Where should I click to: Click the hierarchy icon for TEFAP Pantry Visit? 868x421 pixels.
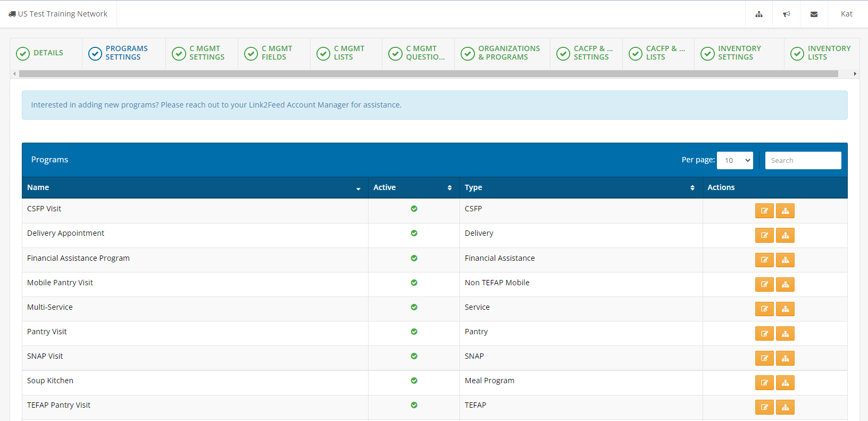tap(785, 407)
